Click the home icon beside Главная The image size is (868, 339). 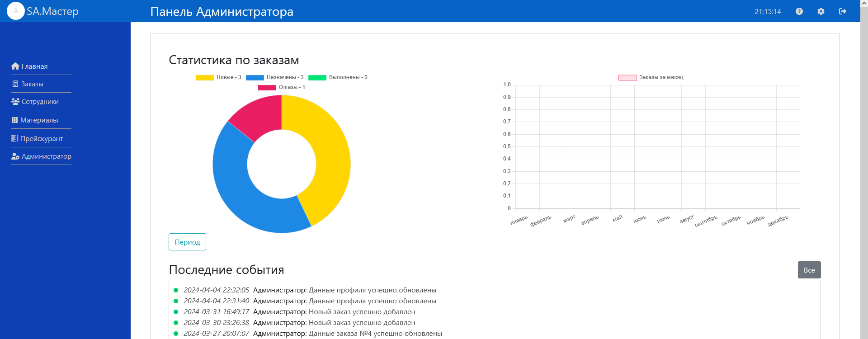(15, 66)
